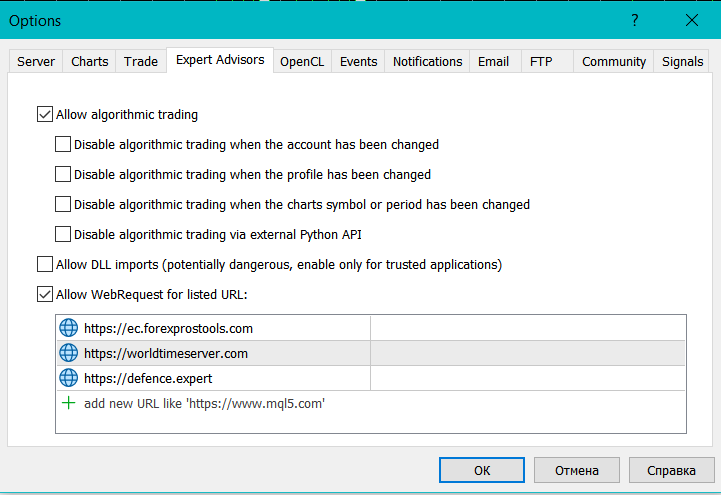Uncheck Allow algorithmic trading
The image size is (721, 495).
(45, 115)
